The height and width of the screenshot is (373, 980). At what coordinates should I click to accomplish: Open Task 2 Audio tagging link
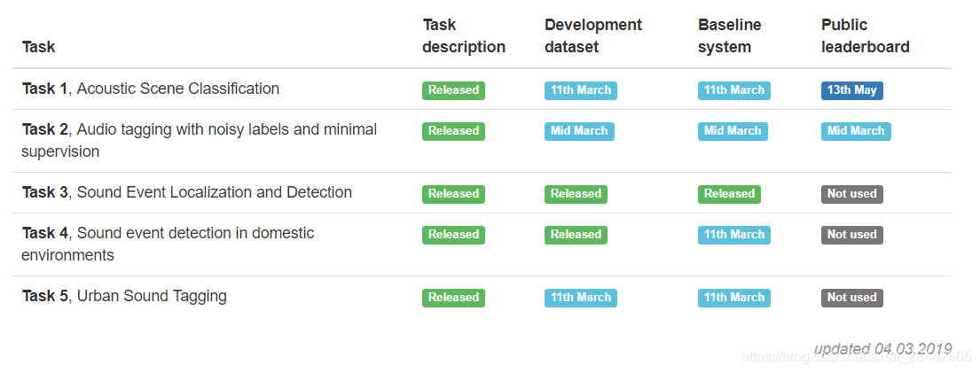tap(199, 130)
